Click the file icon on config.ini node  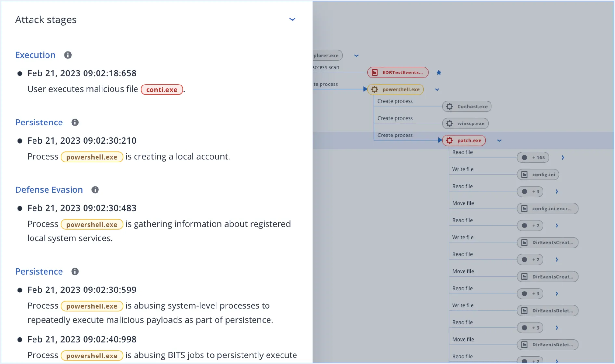(524, 175)
